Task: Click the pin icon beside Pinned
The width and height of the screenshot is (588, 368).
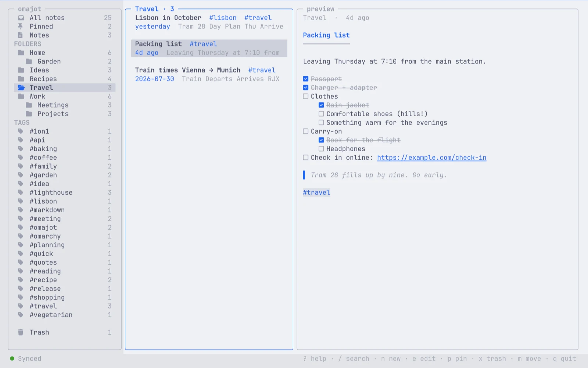Action: click(x=20, y=26)
